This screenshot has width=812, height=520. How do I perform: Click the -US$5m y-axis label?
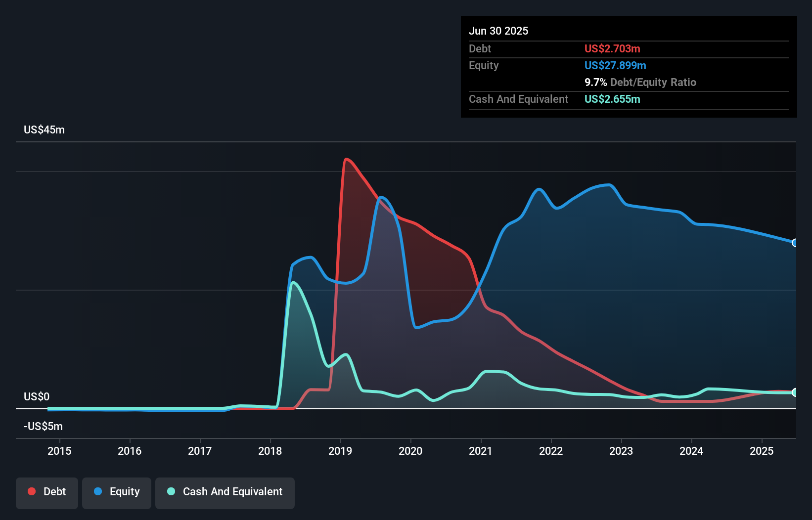[x=43, y=427]
